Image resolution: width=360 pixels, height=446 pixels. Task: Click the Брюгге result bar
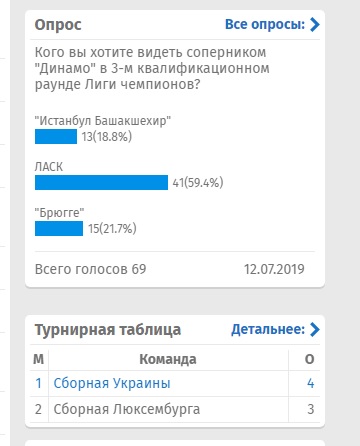(x=59, y=228)
